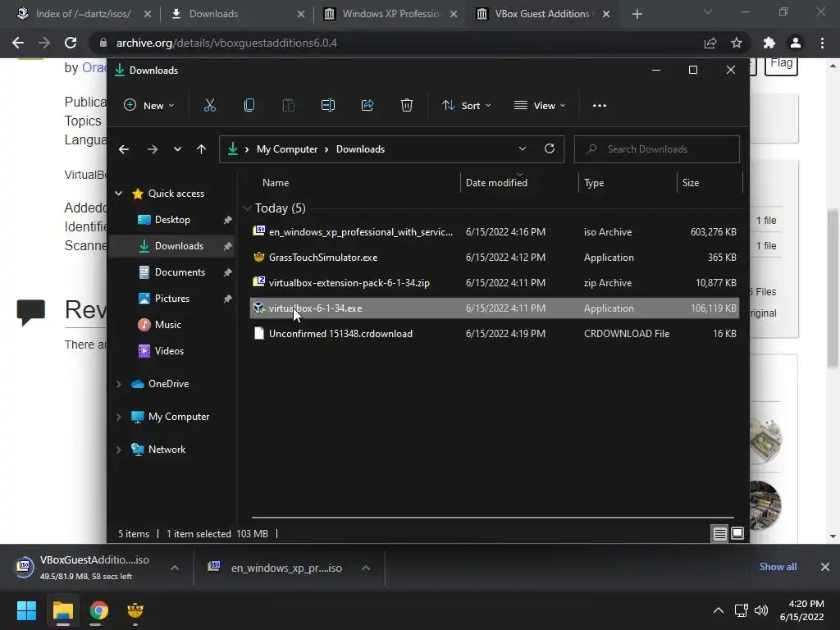Image resolution: width=840 pixels, height=630 pixels.
Task: Open the View dropdown menu
Action: coord(540,106)
